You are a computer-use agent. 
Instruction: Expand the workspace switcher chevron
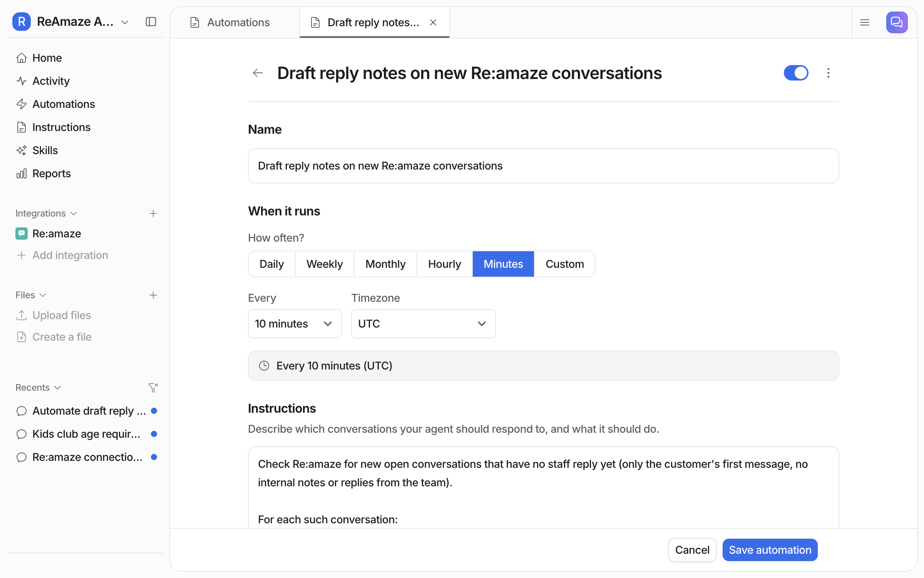125,22
